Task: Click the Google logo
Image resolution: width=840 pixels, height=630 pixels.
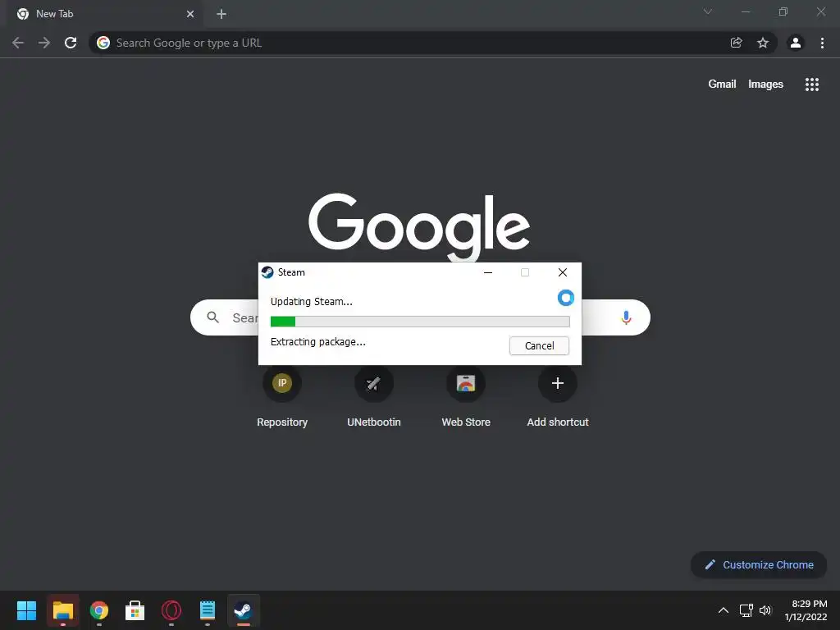Action: click(x=419, y=228)
